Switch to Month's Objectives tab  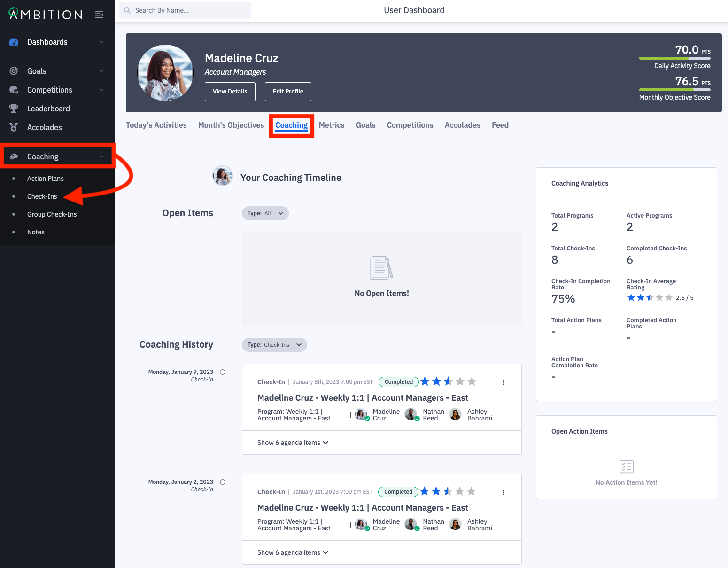point(231,125)
